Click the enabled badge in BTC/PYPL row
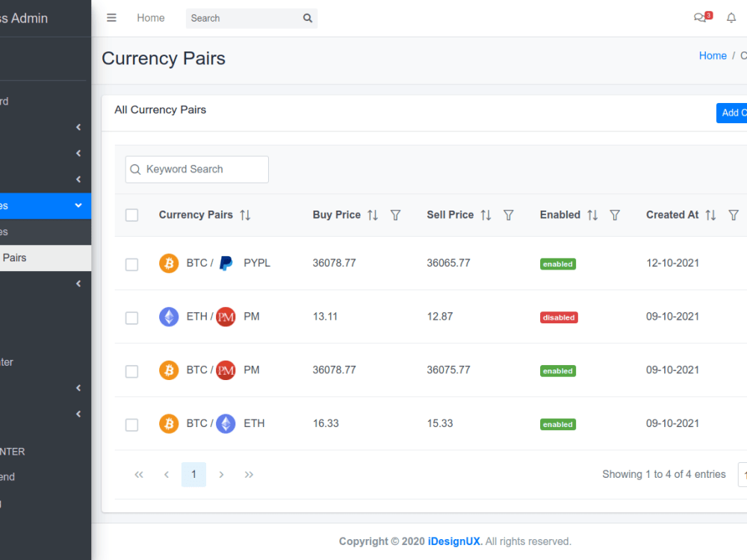Viewport: 747px width, 560px height. [x=558, y=264]
